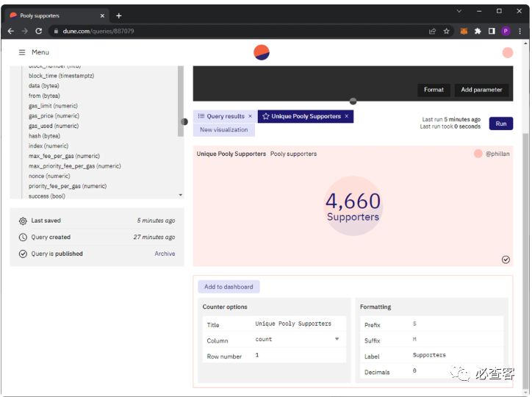Edit the Decimals field

coord(456,371)
